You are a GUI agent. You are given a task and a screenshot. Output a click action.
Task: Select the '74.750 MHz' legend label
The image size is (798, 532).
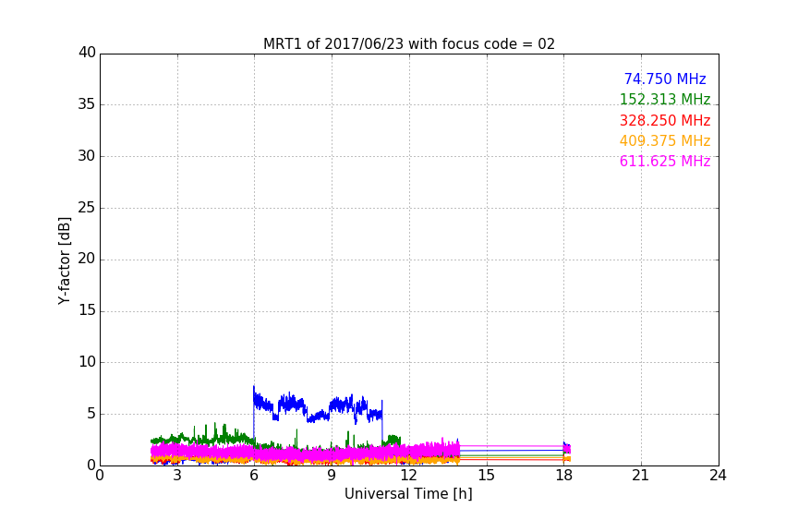tap(665, 79)
